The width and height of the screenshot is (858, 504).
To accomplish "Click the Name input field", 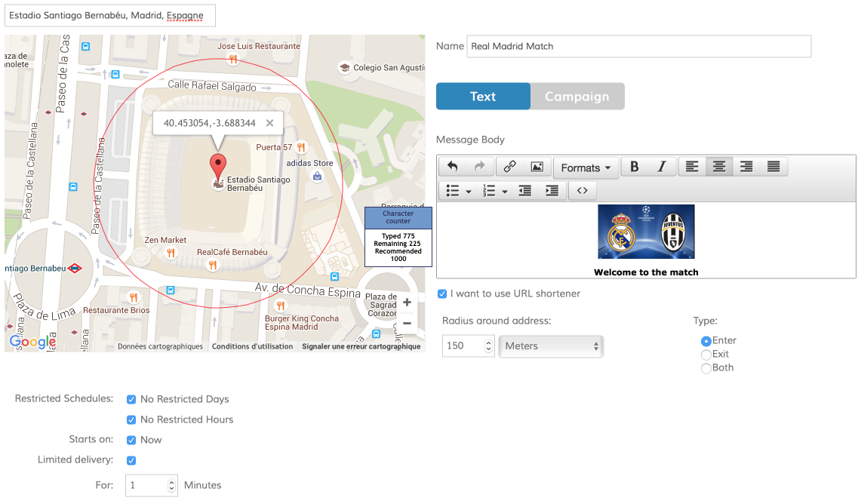I will 638,46.
